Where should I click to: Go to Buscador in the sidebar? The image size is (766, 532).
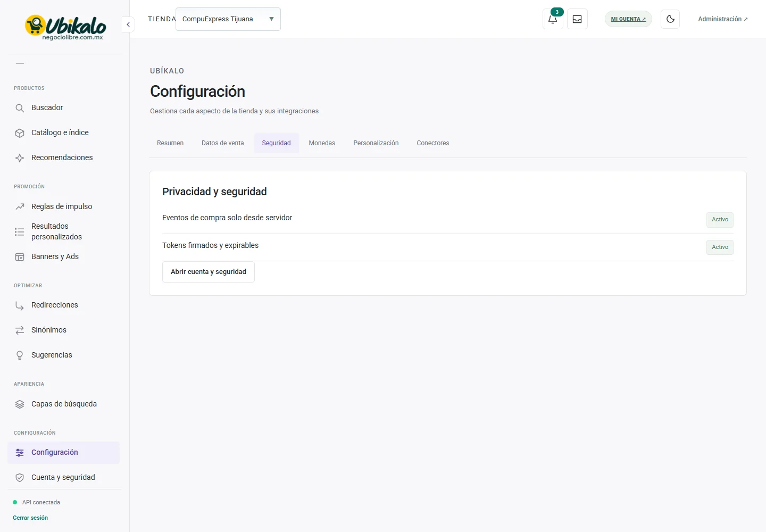tap(63, 108)
